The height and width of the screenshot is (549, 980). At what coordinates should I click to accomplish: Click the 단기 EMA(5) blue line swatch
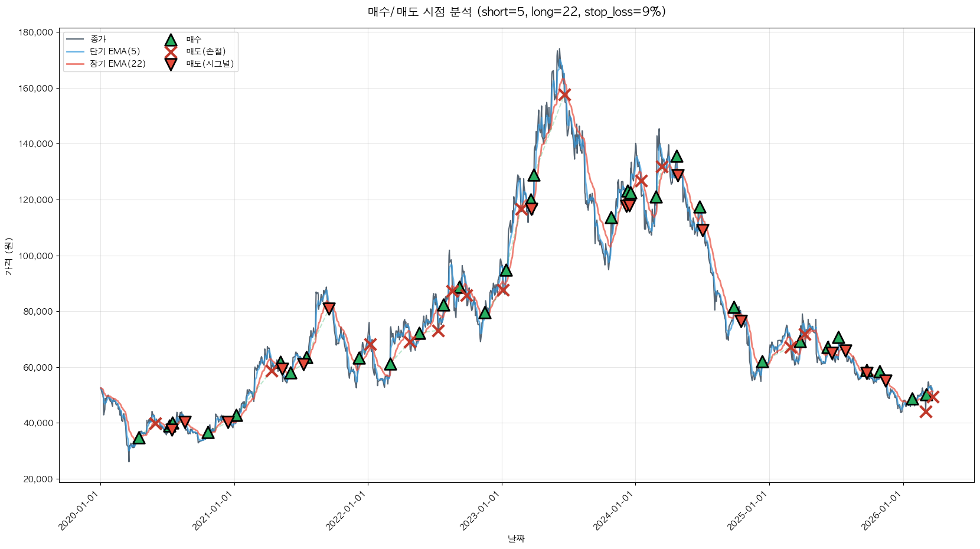coord(76,52)
